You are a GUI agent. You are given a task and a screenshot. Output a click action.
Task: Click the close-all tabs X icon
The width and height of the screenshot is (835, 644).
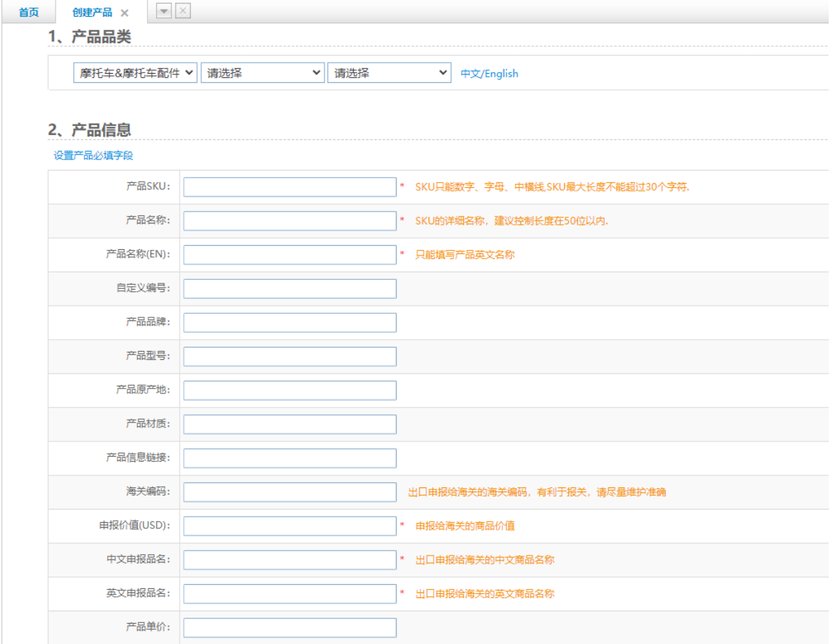(x=182, y=12)
